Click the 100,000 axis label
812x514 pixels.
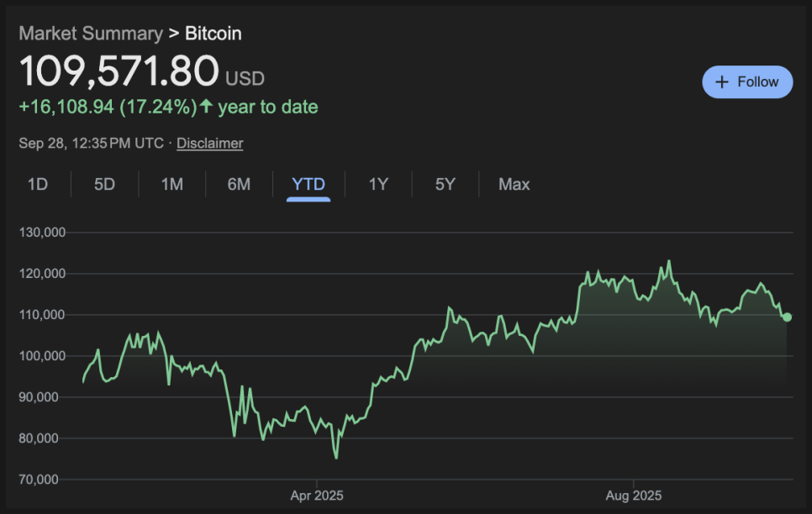click(x=43, y=355)
